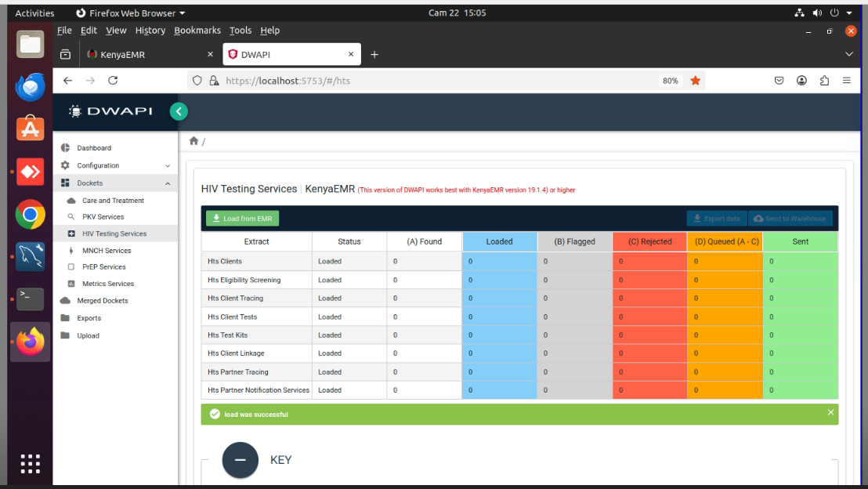Click the (A) Found column header
868x489 pixels.
tap(425, 241)
